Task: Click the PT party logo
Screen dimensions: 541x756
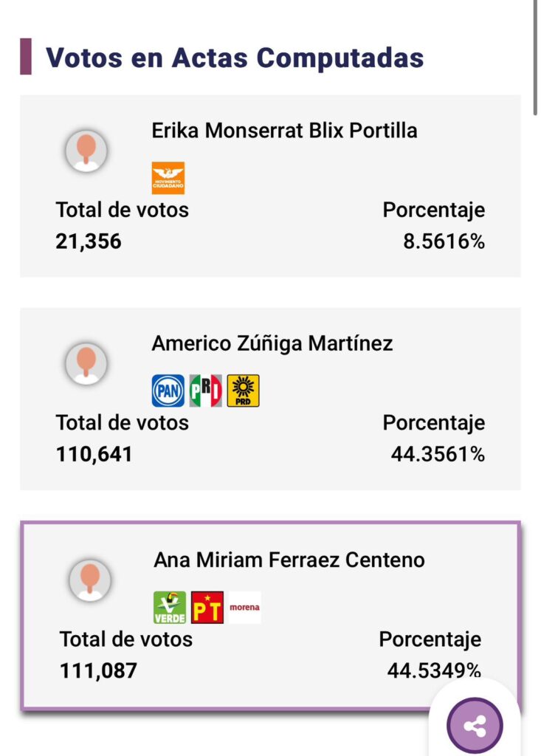Action: coord(207,608)
